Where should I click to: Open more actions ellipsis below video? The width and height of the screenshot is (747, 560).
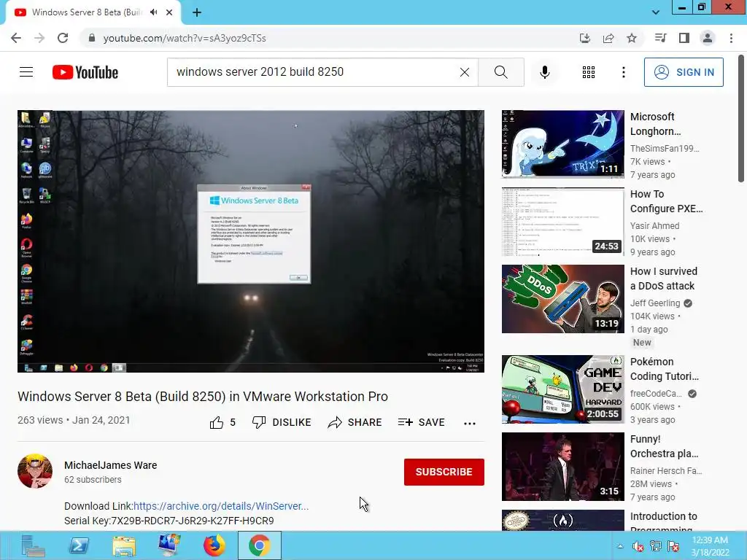pyautogui.click(x=470, y=424)
